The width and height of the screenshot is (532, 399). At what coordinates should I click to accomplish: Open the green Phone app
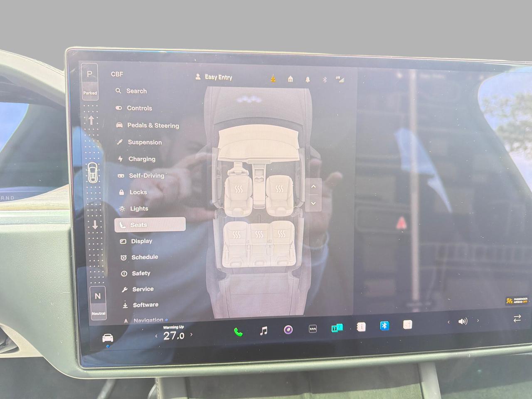pos(238,332)
